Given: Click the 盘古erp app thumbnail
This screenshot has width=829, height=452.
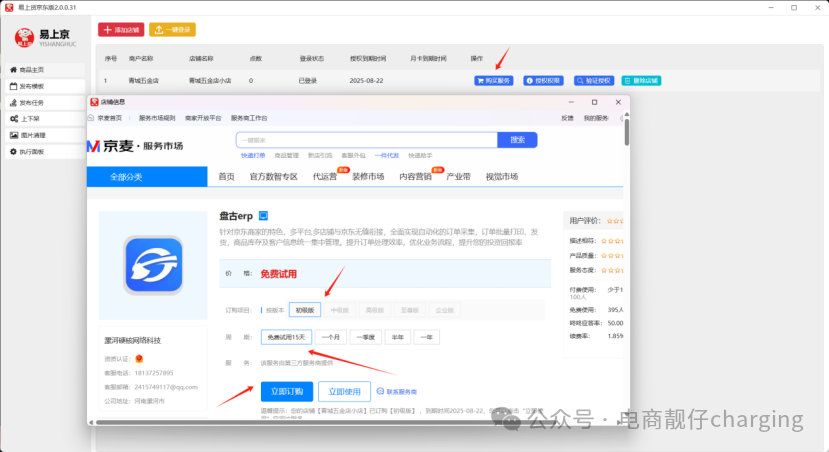Looking at the screenshot, I should pyautogui.click(x=153, y=265).
